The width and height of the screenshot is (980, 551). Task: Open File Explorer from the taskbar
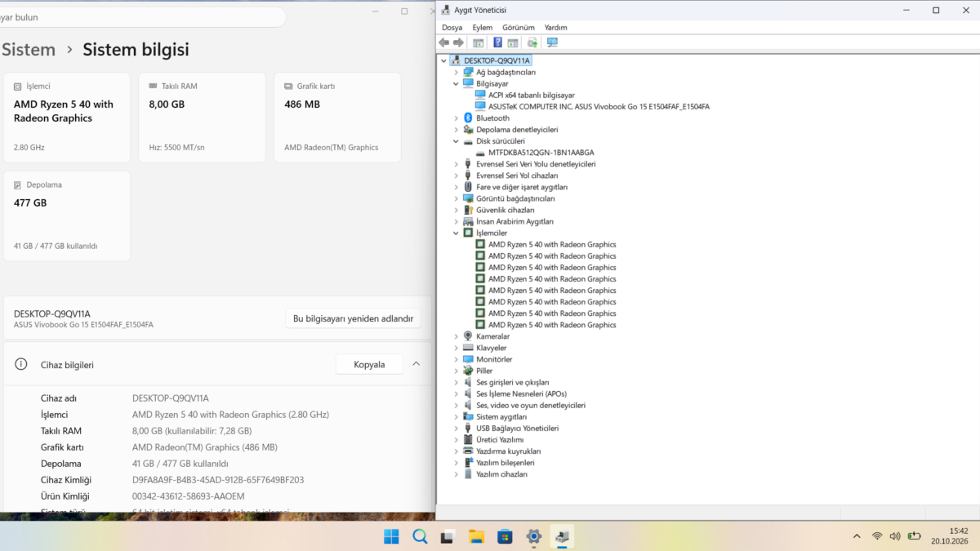[477, 536]
